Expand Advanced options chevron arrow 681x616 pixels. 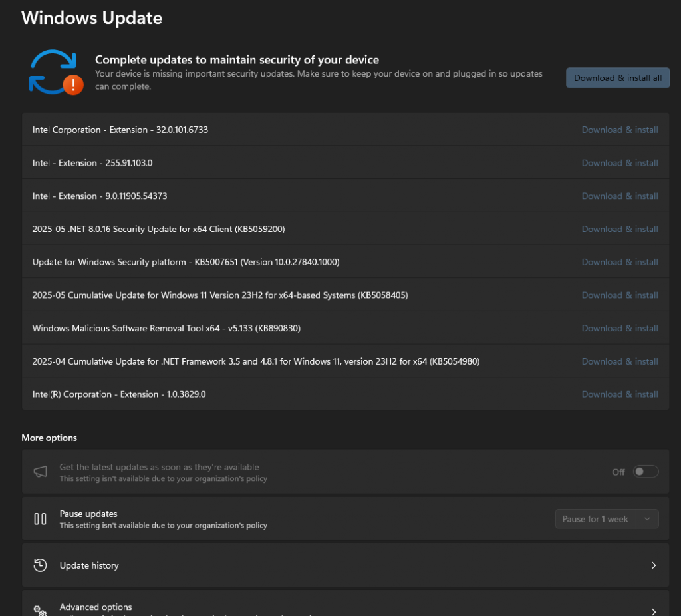(653, 611)
